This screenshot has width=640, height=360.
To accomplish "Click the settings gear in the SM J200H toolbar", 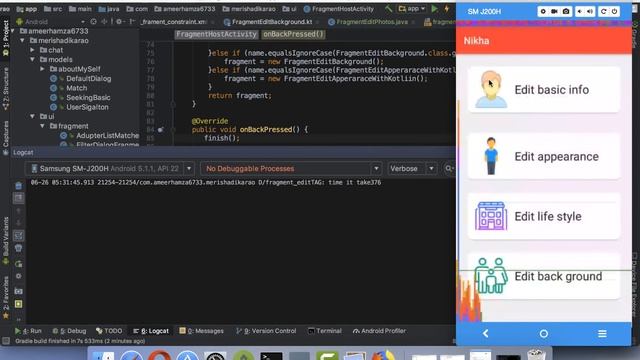I will click(543, 11).
